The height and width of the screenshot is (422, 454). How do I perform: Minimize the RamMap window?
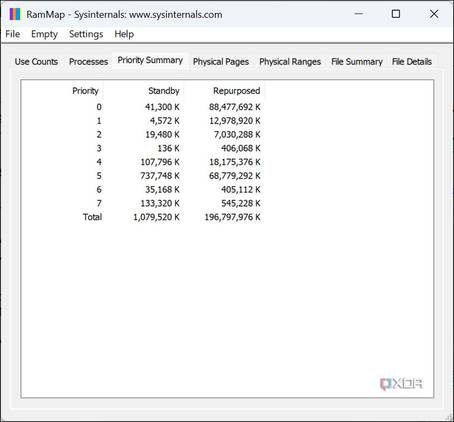tap(359, 14)
